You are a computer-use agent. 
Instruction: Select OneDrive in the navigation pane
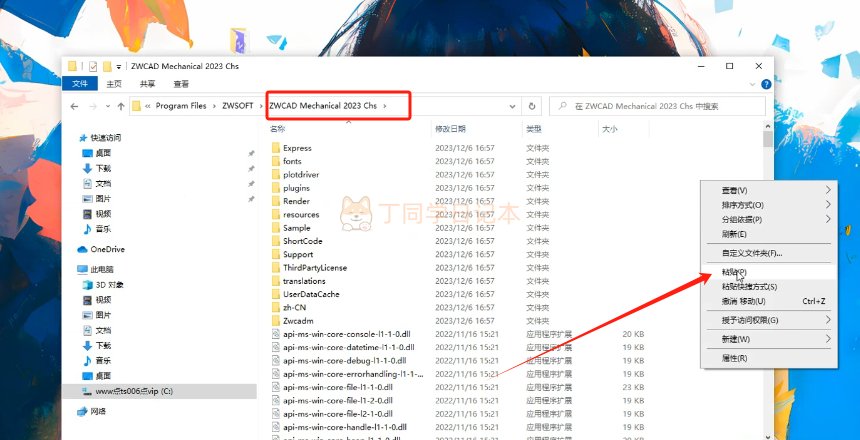pyautogui.click(x=107, y=249)
